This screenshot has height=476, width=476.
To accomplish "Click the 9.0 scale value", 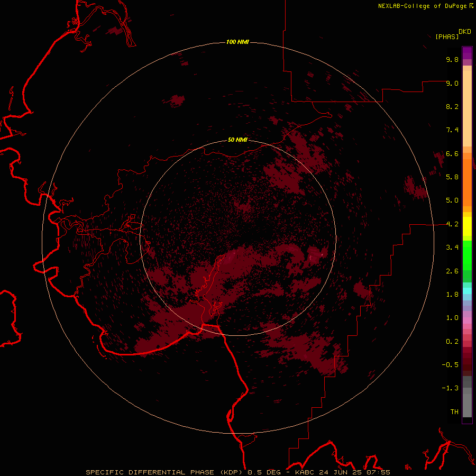I will [x=452, y=83].
